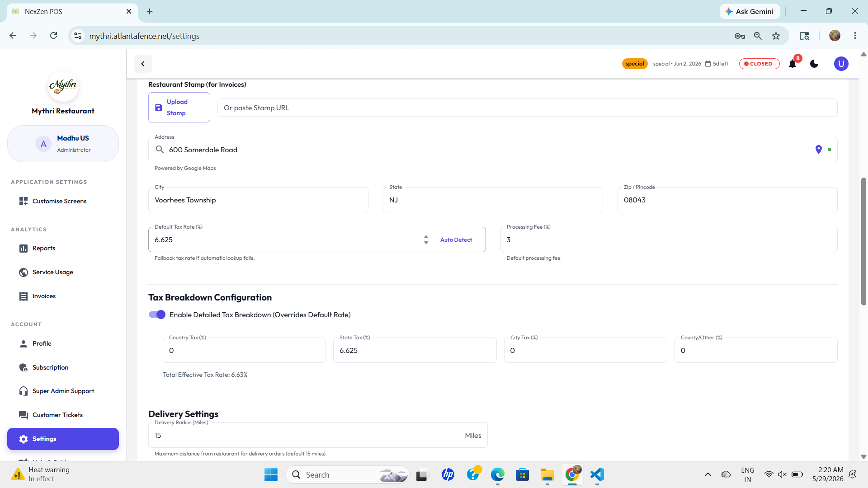
Task: Increase Default Tax Rate with up arrow
Action: tap(426, 236)
